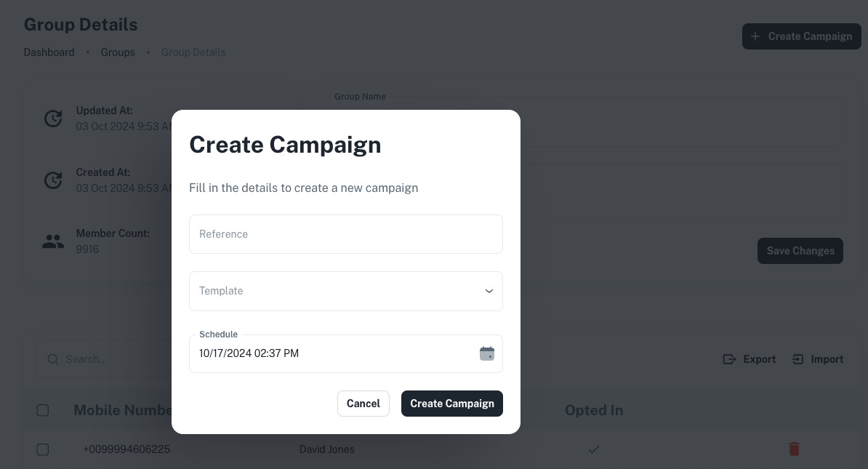
Task: Click the Export arrow icon
Action: (729, 359)
